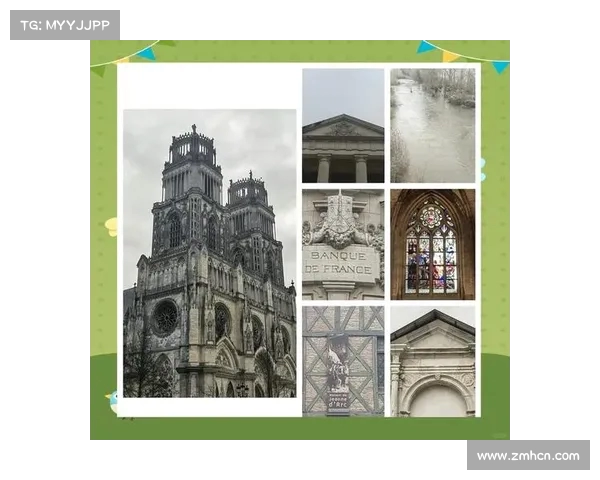Open the large cathedral towers photo
Screen dimensions: 600x480
click(209, 253)
